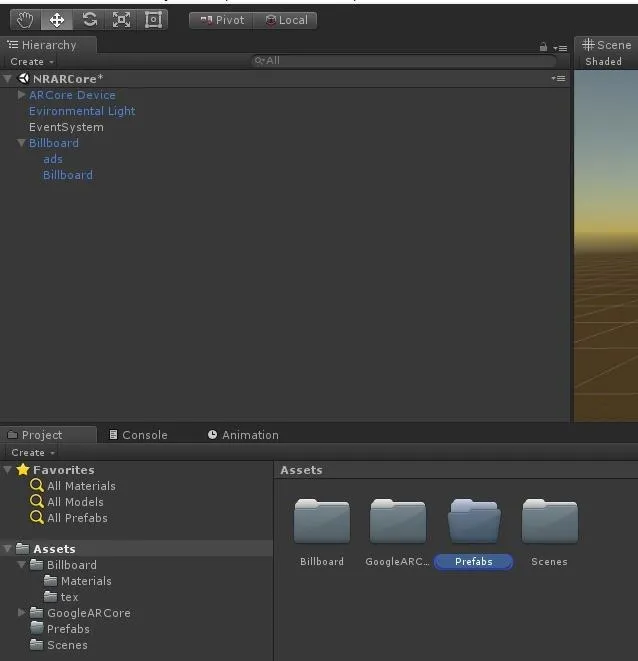The image size is (638, 661).
Task: Open the Hierarchy Create dropdown
Action: coord(32,62)
